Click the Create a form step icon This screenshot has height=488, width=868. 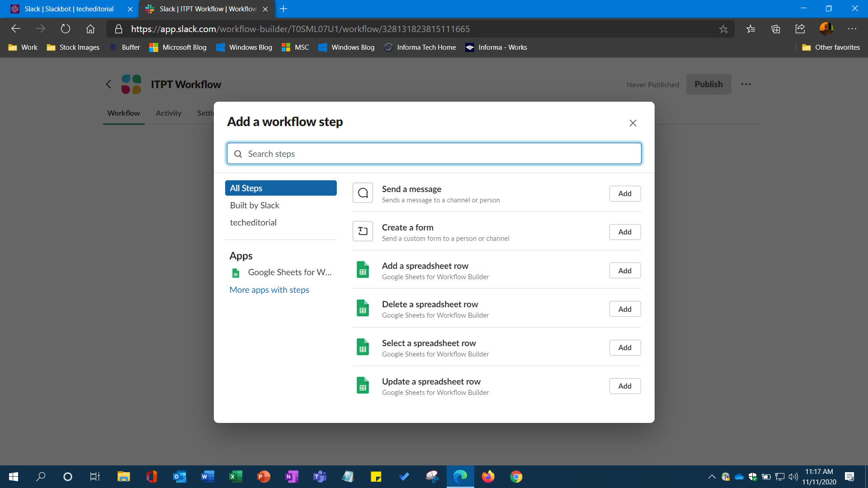coord(363,231)
